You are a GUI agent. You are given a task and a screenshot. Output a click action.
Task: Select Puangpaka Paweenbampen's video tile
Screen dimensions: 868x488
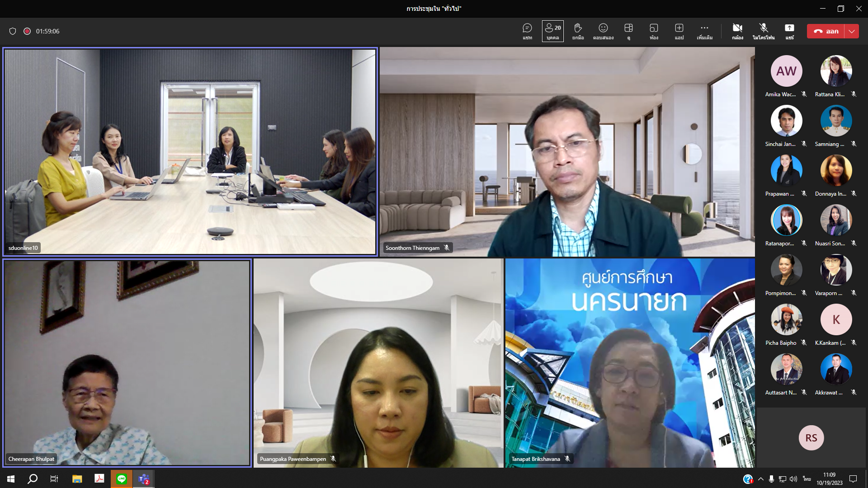(x=378, y=363)
